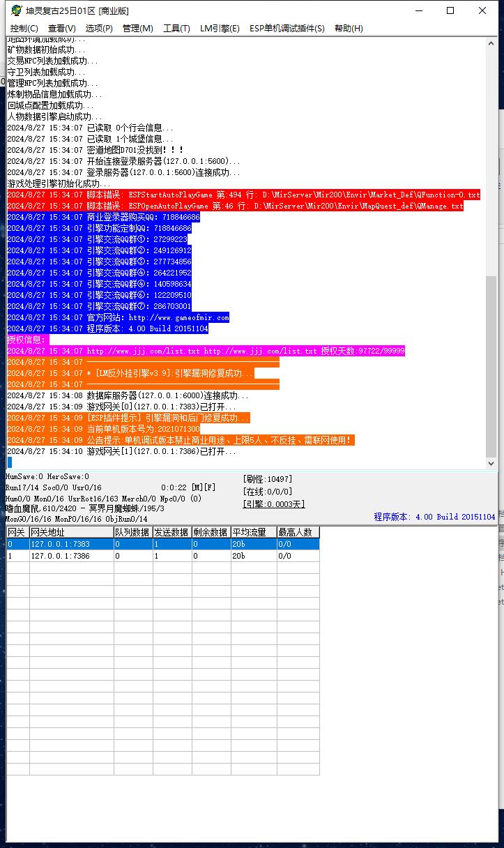The image size is (504, 848).
Task: Click the [引擎:0.0003天] status label
Action: (x=274, y=504)
